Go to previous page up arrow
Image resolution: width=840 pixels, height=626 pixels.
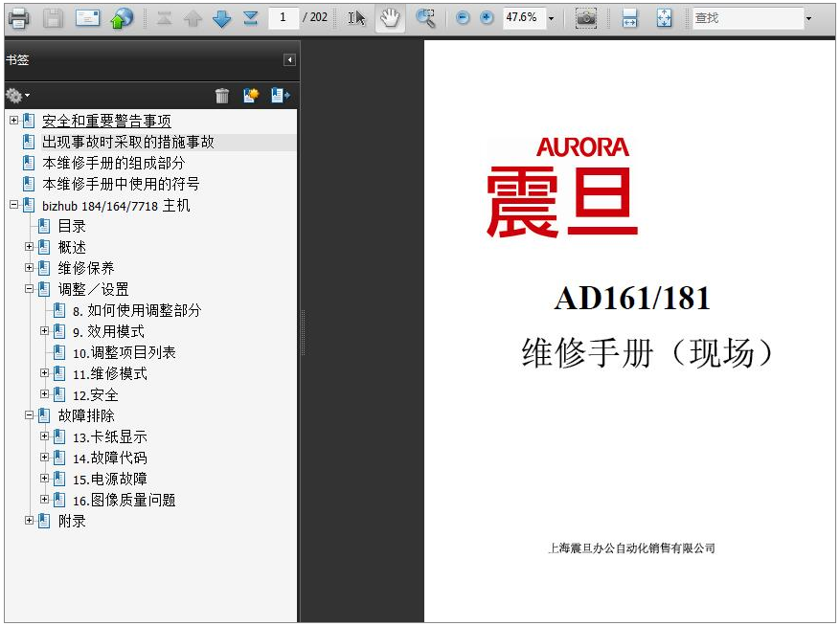pos(193,19)
